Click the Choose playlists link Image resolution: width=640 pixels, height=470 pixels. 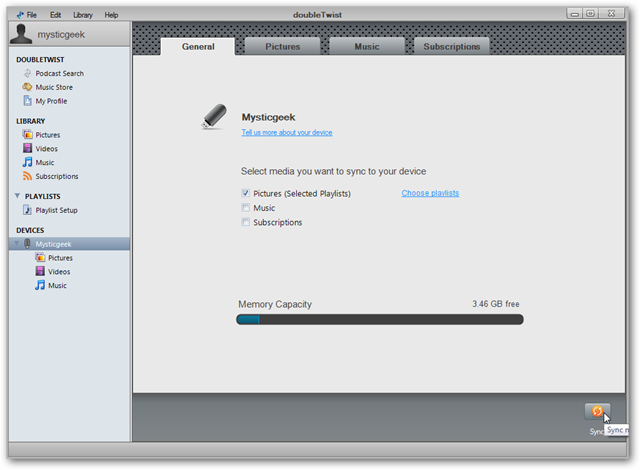430,193
